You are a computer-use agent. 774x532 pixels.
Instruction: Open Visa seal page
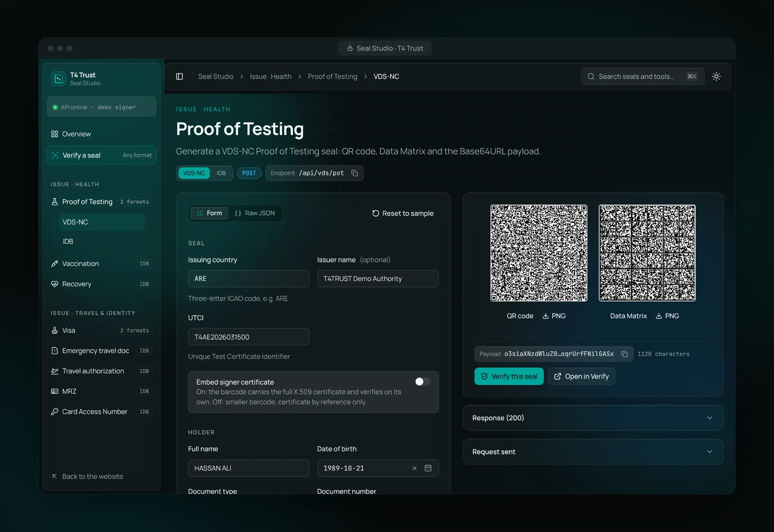pos(102,330)
